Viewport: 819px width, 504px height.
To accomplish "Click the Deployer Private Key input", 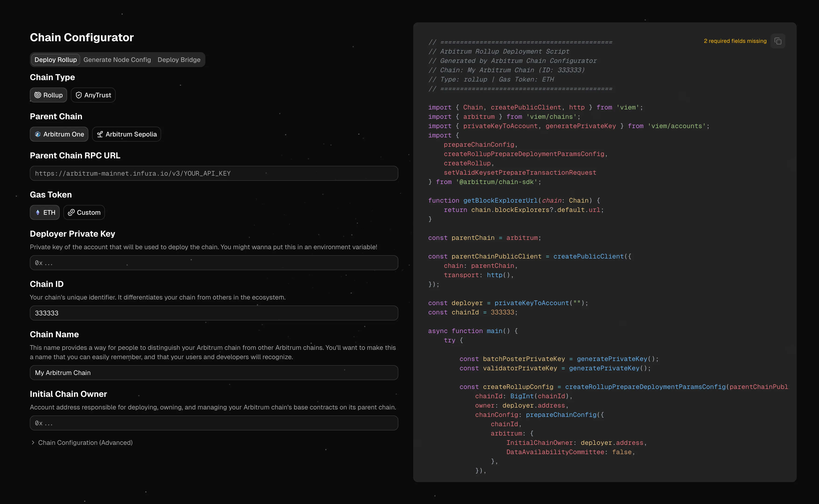I will [214, 263].
